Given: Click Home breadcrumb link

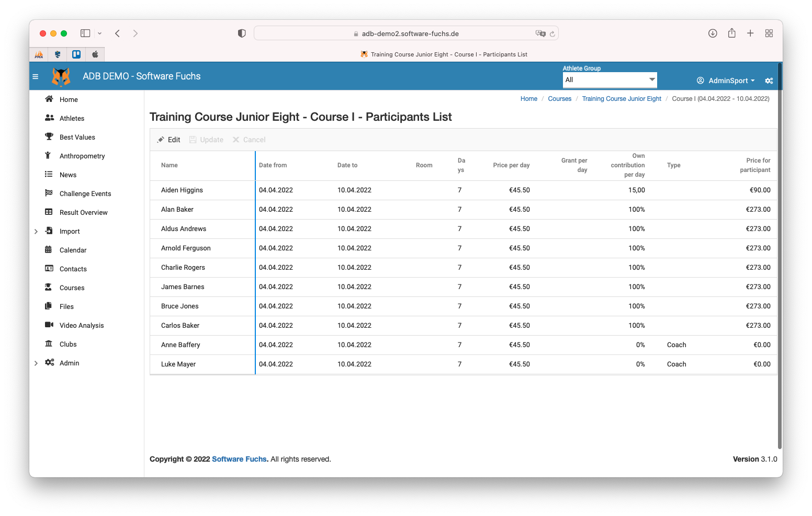Looking at the screenshot, I should coord(529,99).
